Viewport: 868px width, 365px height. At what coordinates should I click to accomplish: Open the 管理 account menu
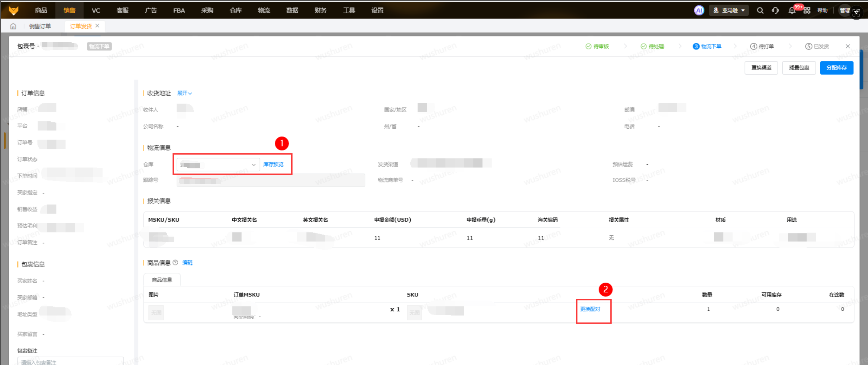click(x=844, y=10)
